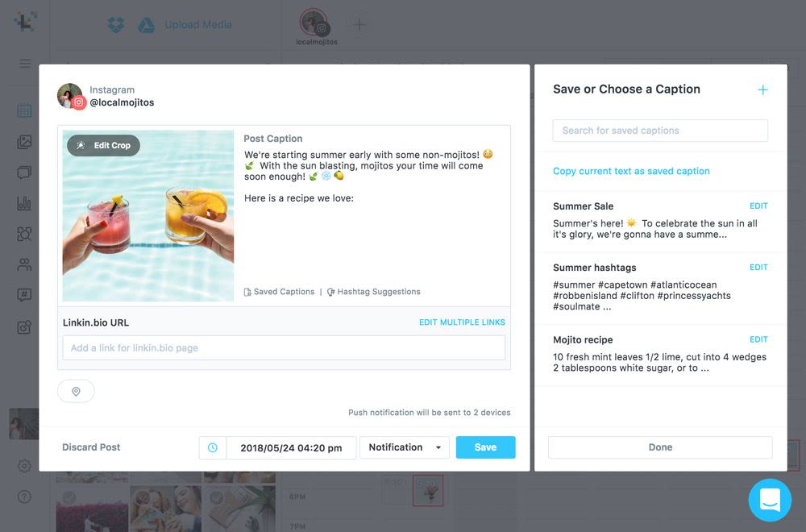
Task: Click the Done button
Action: 660,447
